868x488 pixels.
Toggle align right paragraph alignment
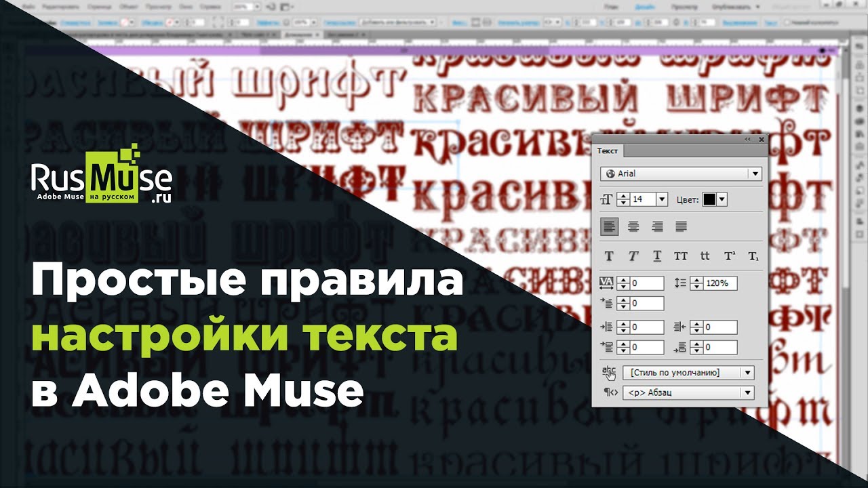(x=657, y=226)
